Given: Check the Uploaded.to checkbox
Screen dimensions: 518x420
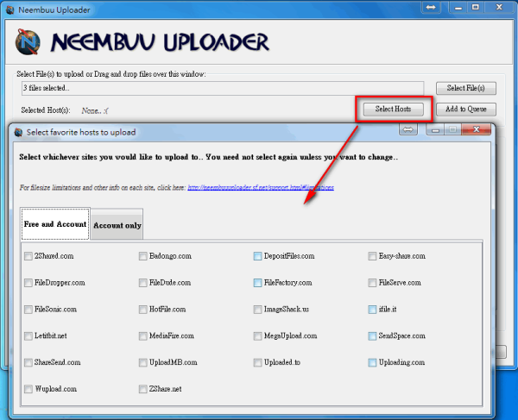Looking at the screenshot, I should click(x=257, y=362).
